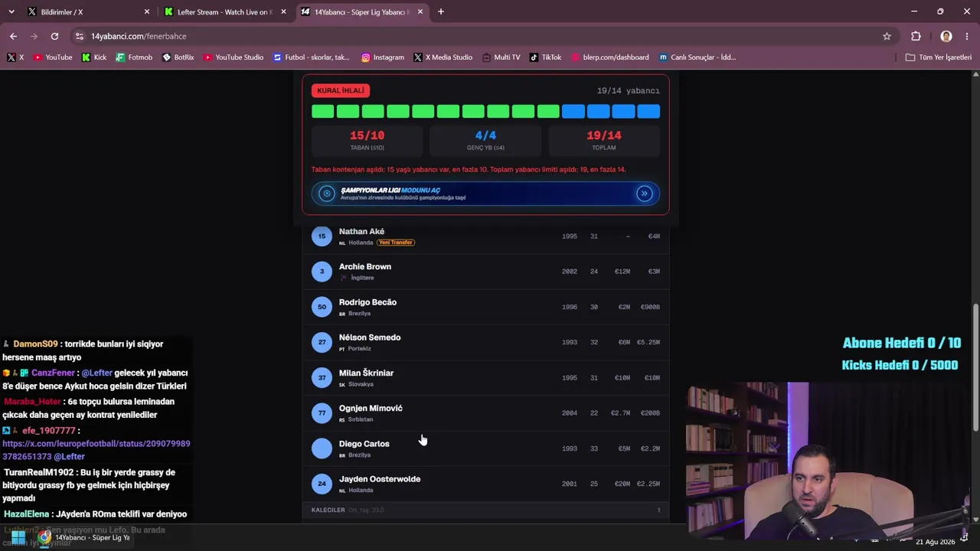This screenshot has height=551, width=980.
Task: Open the Chrome three-dot menu
Action: pos(966,36)
